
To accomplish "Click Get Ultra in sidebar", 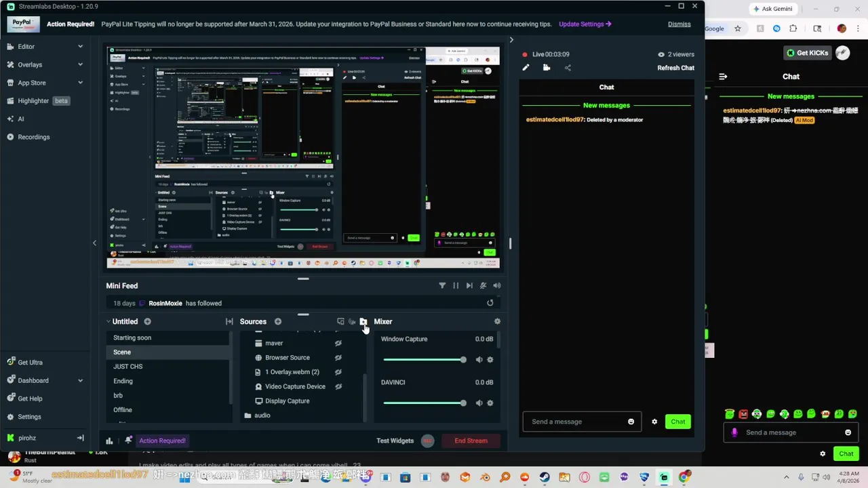I will coord(30,363).
